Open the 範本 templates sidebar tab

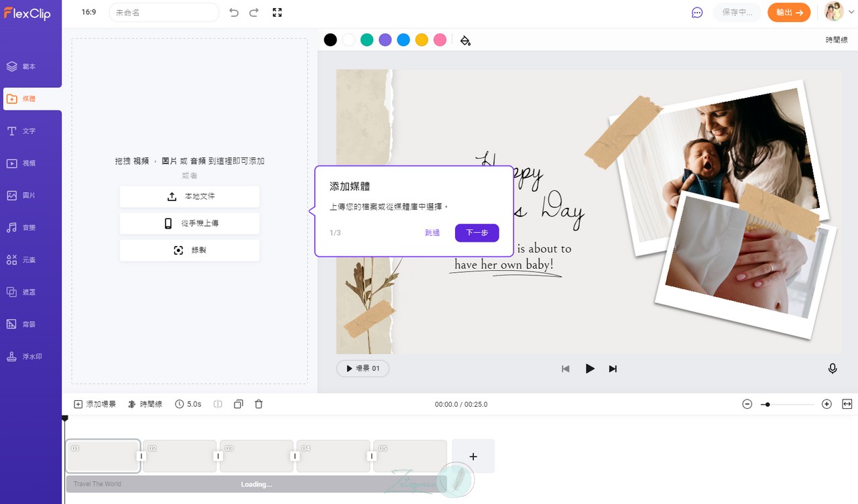point(31,66)
